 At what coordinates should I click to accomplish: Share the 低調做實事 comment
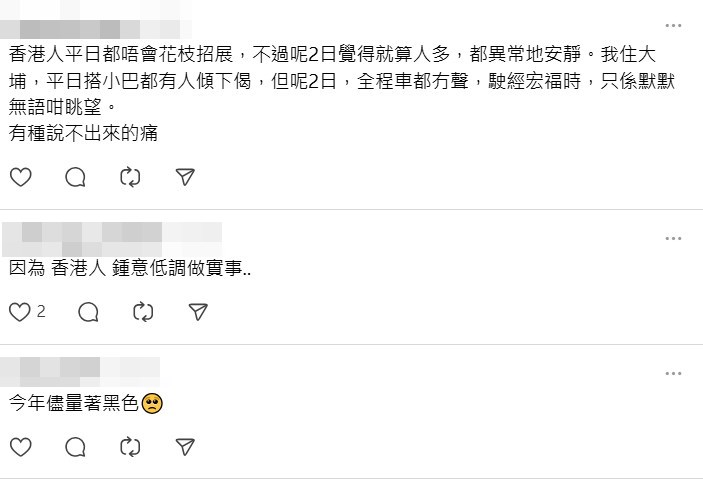pyautogui.click(x=198, y=312)
